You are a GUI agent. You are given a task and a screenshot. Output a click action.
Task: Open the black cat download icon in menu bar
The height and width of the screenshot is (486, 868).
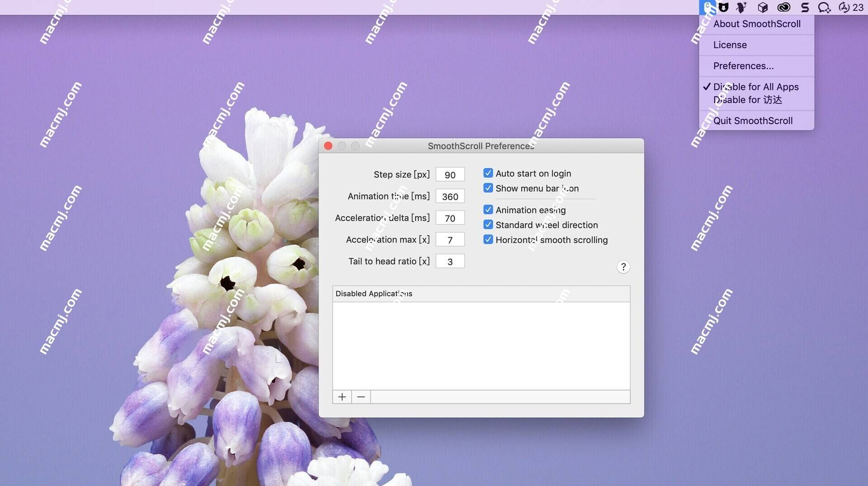(x=723, y=7)
